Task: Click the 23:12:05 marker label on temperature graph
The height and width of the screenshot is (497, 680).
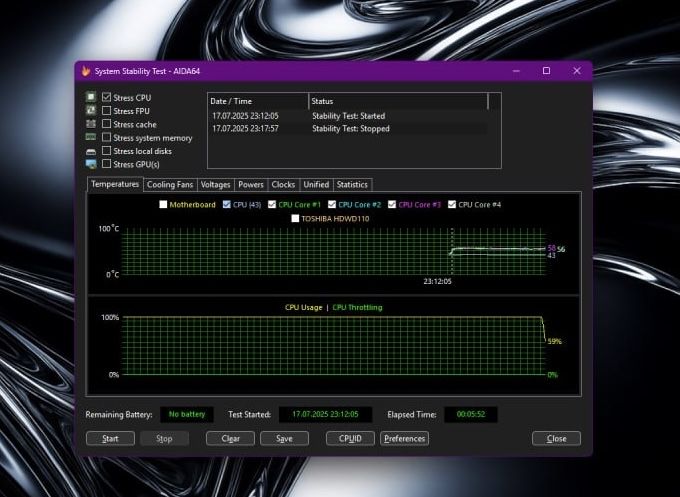Action: (x=437, y=281)
